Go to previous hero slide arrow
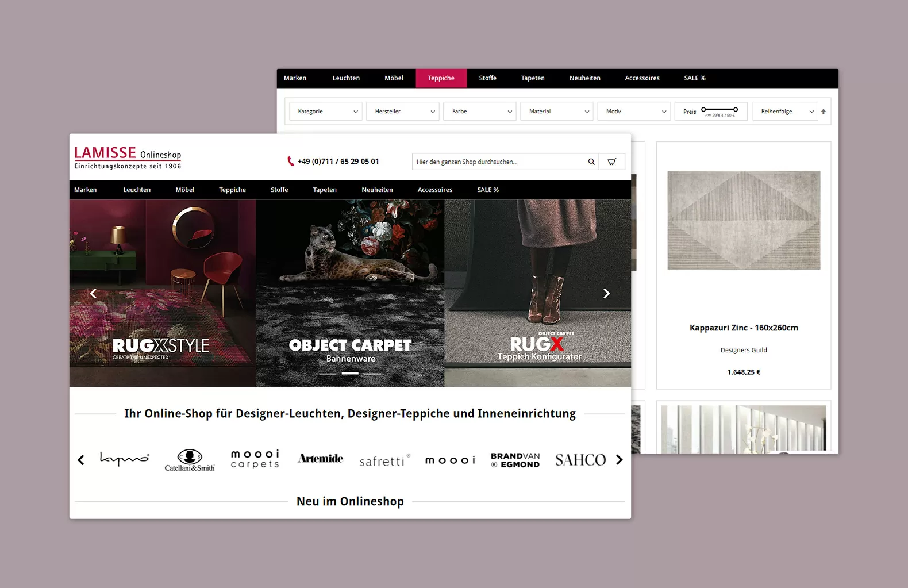This screenshot has height=588, width=908. click(93, 293)
